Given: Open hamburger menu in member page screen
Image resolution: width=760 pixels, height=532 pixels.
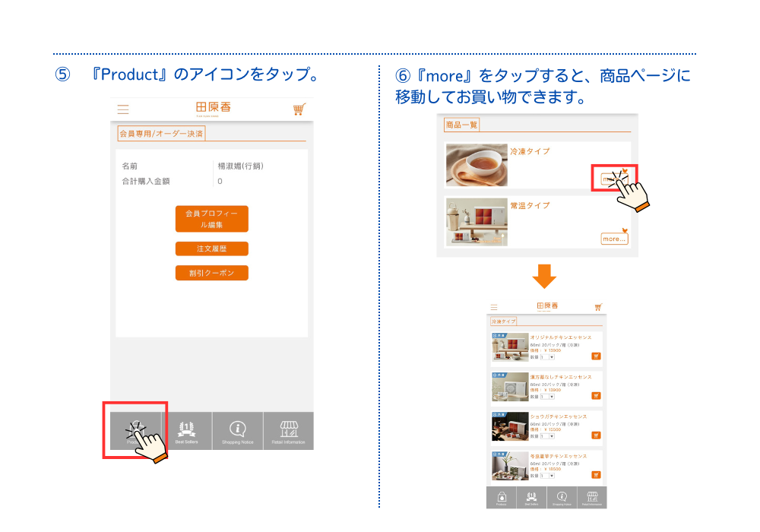Looking at the screenshot, I should [123, 109].
